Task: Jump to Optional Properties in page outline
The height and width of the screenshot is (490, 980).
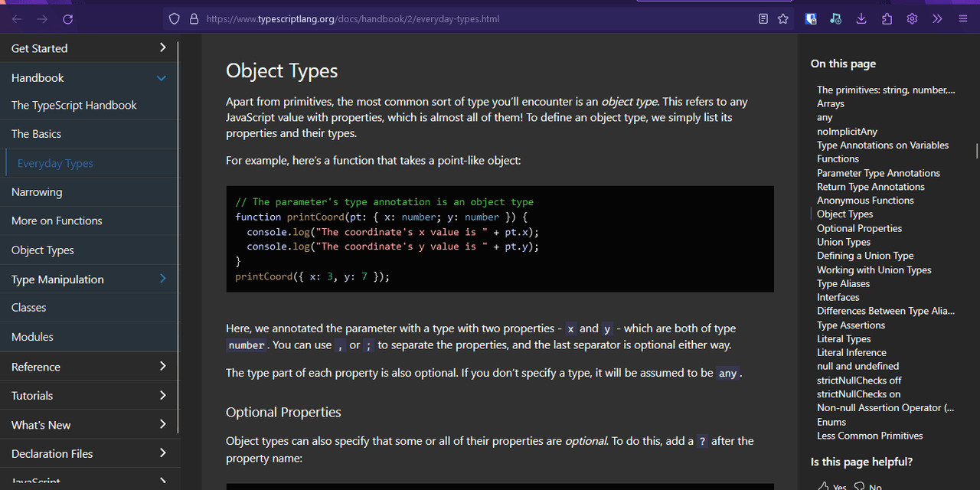Action: tap(859, 228)
